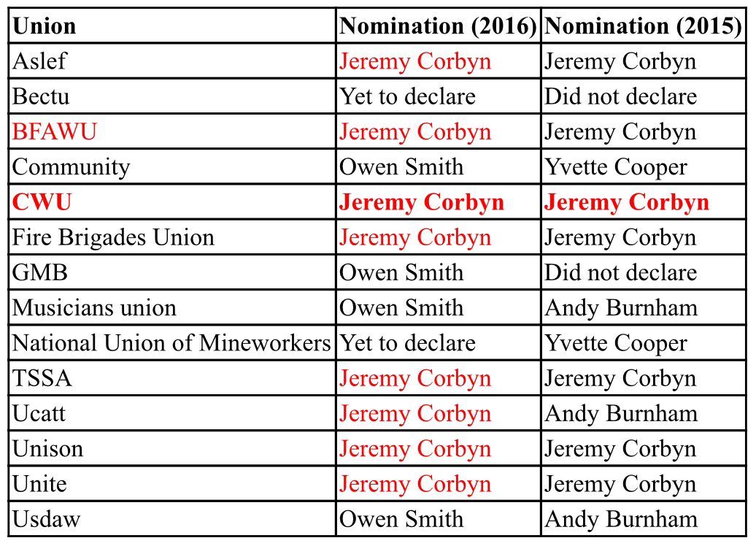Click the Union column header

pyautogui.click(x=45, y=26)
